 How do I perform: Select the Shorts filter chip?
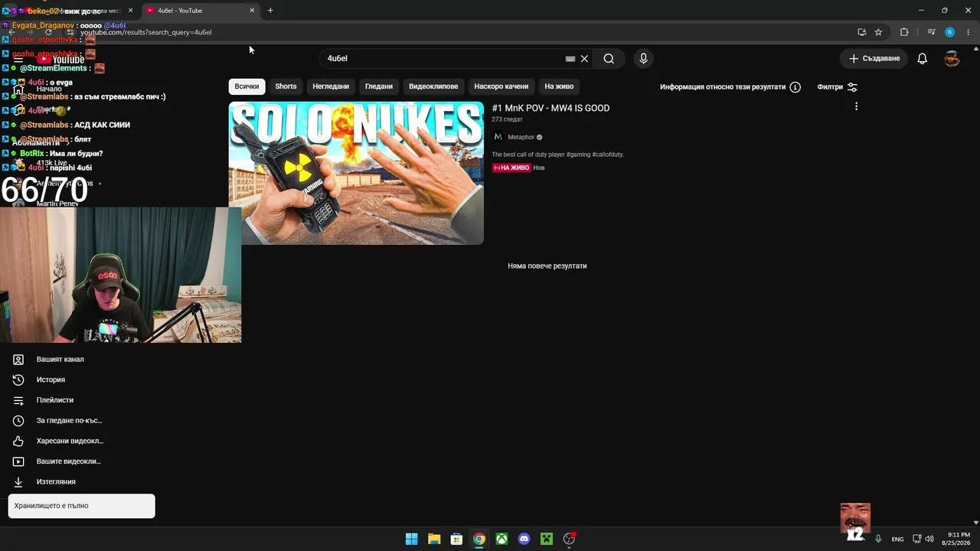coord(286,86)
